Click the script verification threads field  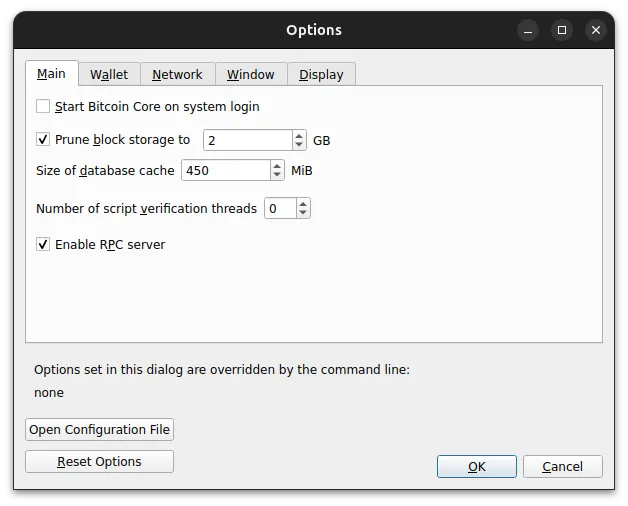pos(280,208)
